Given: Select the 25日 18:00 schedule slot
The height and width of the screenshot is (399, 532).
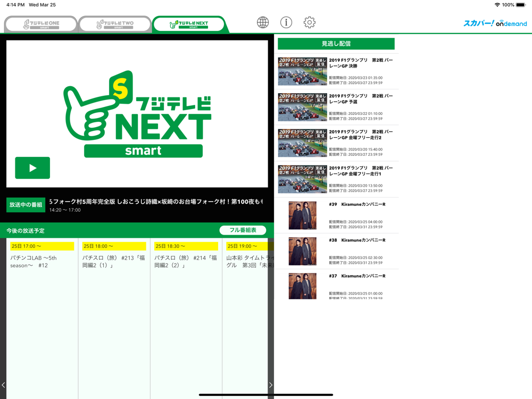Looking at the screenshot, I should (114, 246).
